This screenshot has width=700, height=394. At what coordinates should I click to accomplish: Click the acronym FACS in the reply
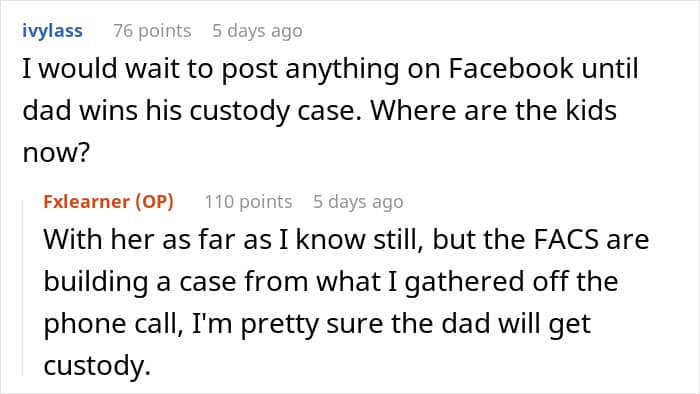(566, 240)
